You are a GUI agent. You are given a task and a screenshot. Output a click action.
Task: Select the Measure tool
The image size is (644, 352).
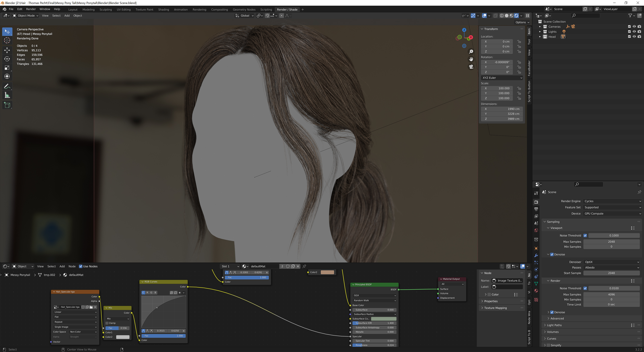tap(7, 95)
